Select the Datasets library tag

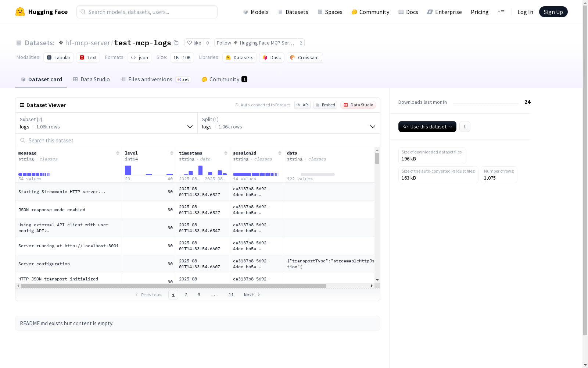[240, 57]
